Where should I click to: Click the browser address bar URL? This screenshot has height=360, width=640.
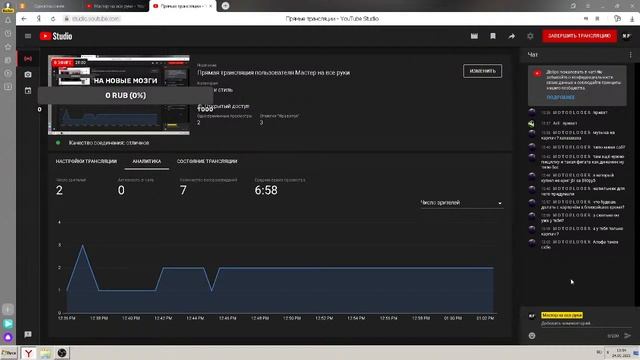tap(96, 19)
